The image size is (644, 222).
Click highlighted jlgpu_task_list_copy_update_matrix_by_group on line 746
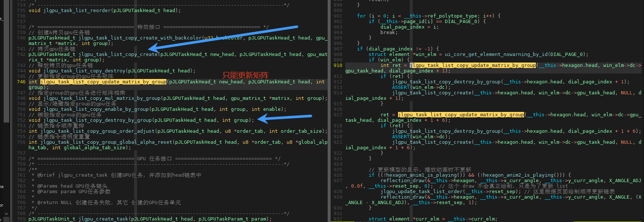[x=103, y=82]
